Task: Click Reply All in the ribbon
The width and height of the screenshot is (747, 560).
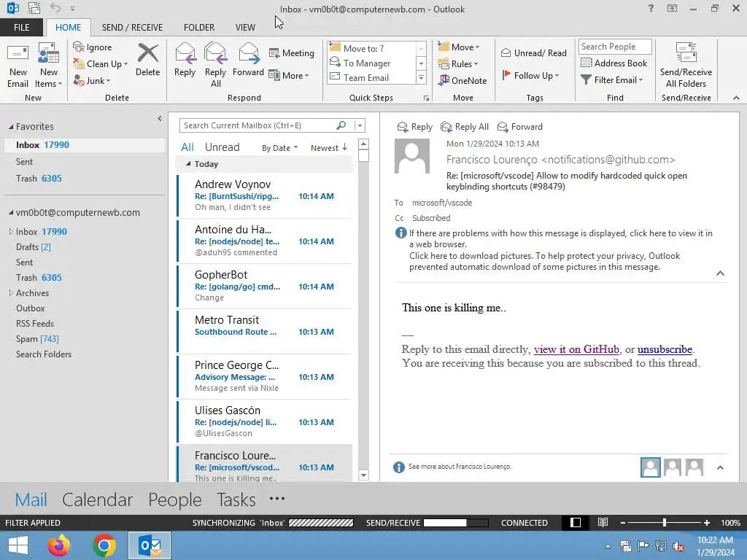Action: pos(215,65)
